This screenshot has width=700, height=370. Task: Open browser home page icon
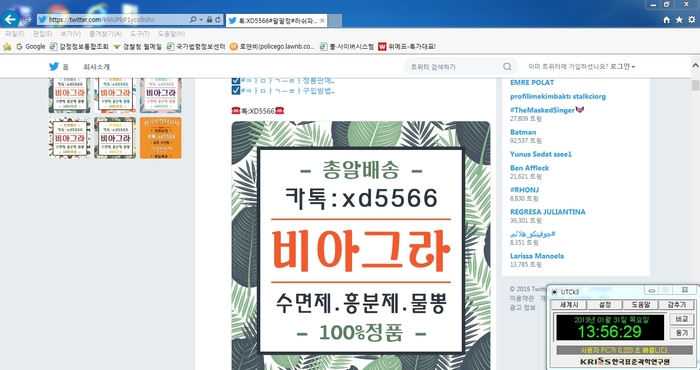tap(667, 20)
